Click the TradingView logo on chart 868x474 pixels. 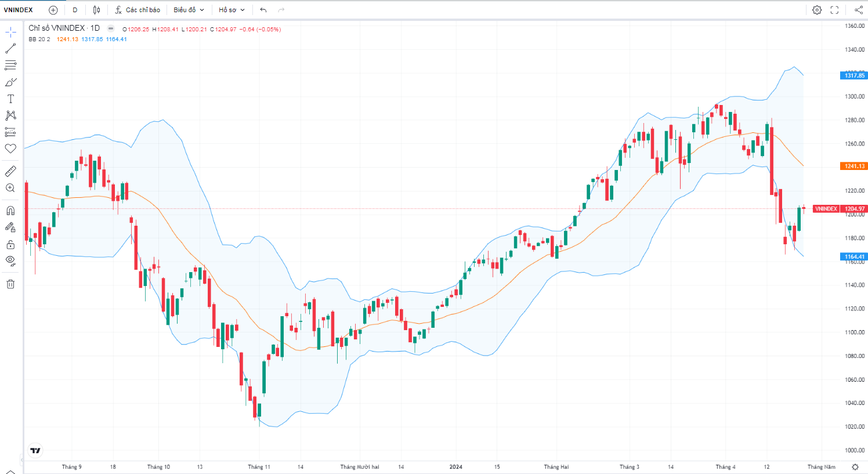point(35,450)
